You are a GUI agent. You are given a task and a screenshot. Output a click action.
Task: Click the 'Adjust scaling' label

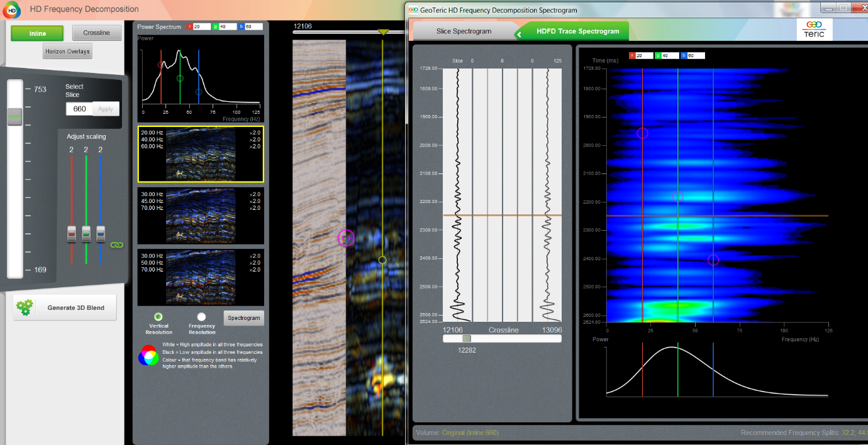coord(86,136)
